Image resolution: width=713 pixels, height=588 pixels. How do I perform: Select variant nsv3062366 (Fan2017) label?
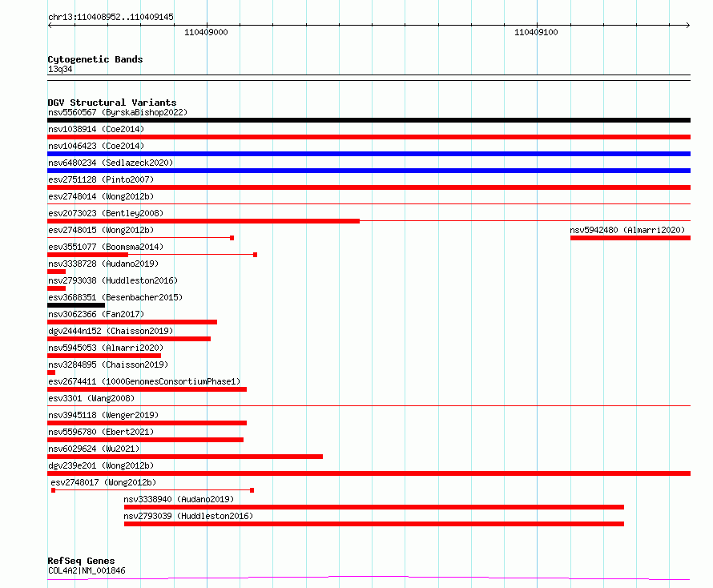point(96,314)
